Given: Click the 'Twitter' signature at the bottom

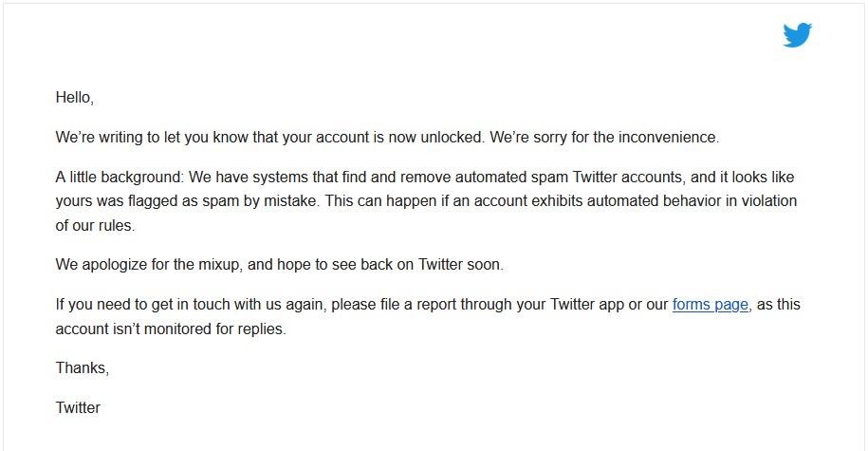Looking at the screenshot, I should pyautogui.click(x=78, y=407).
